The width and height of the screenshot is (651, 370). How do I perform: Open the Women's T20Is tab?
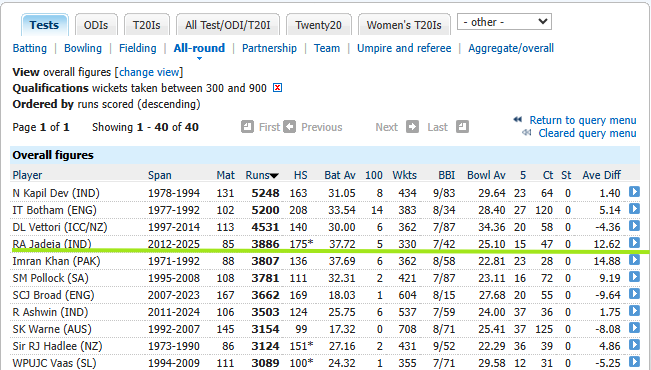pyautogui.click(x=404, y=25)
